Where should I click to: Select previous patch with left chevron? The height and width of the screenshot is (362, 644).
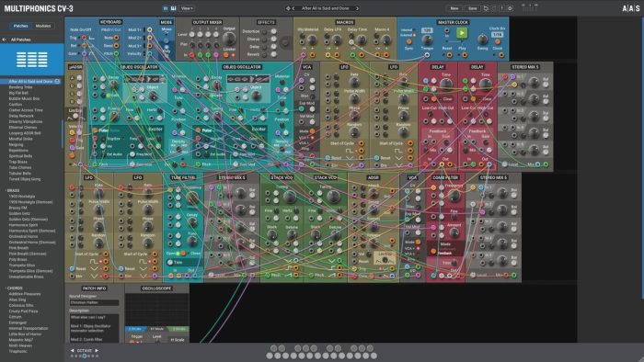pos(293,8)
